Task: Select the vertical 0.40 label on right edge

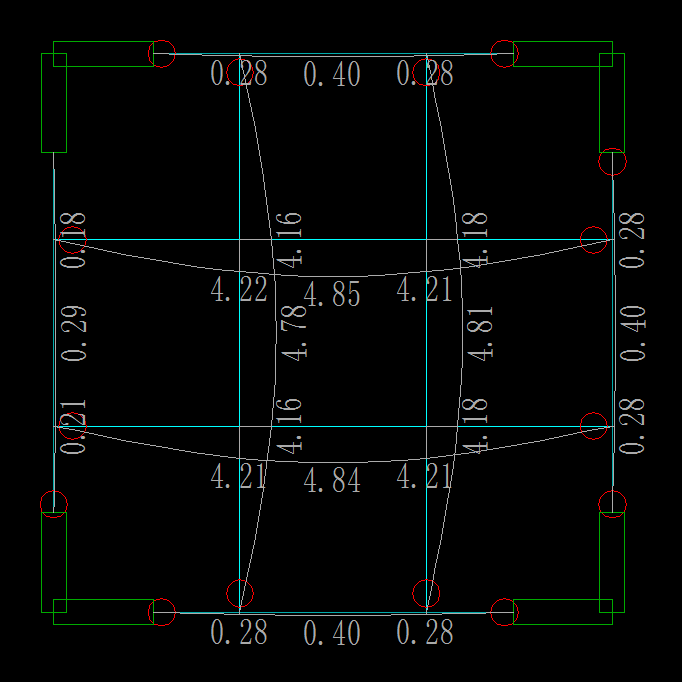Action: 633,334
